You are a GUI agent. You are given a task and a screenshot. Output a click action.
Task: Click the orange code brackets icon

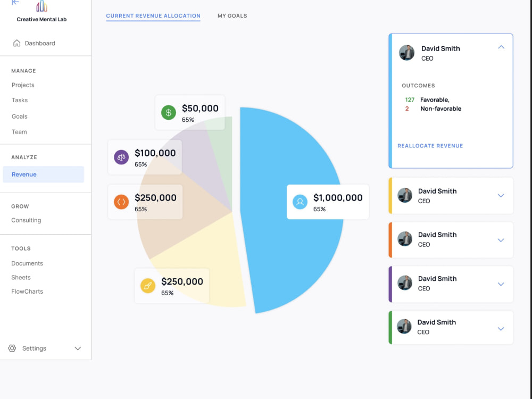(x=121, y=202)
